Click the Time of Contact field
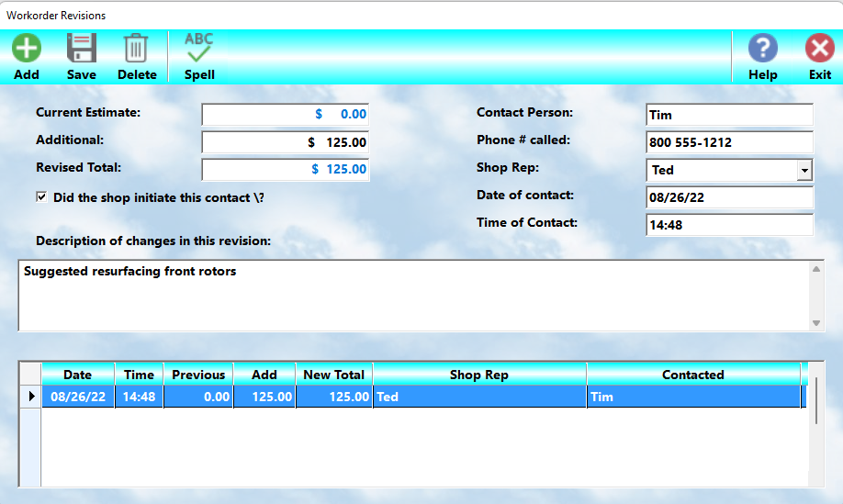Screen dimensions: 843x504 pos(729,225)
